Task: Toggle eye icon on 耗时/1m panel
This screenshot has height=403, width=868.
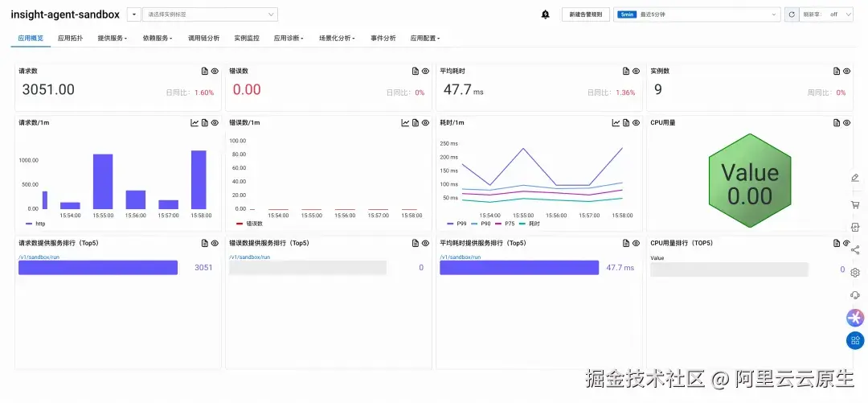Action: 636,122
